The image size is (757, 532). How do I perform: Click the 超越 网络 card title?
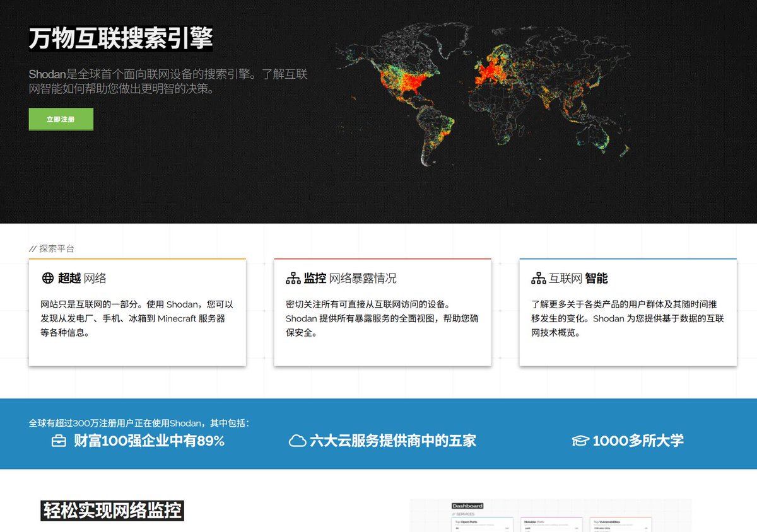tap(82, 278)
